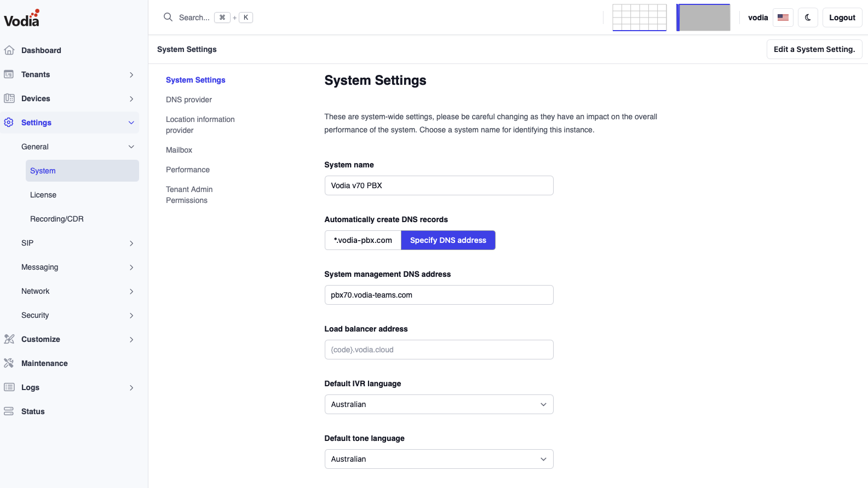Expand the Network submenu chevron
Image resolution: width=868 pixels, height=488 pixels.
[x=131, y=291]
